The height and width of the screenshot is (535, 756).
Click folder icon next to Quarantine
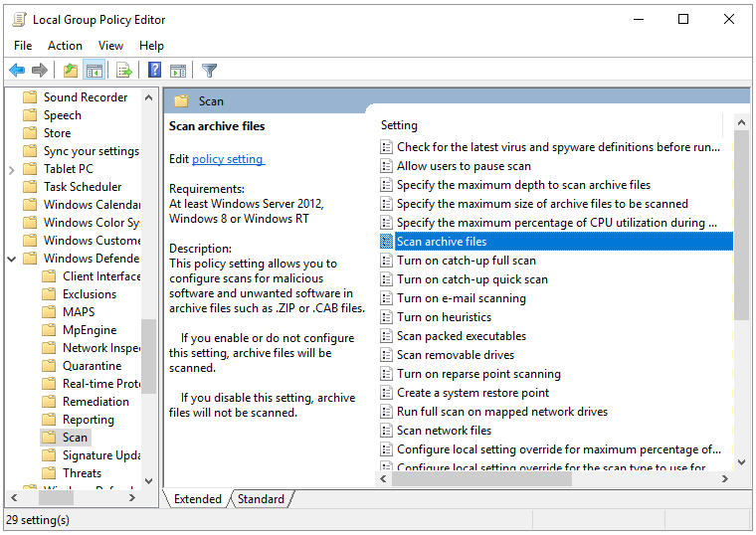pyautogui.click(x=49, y=365)
